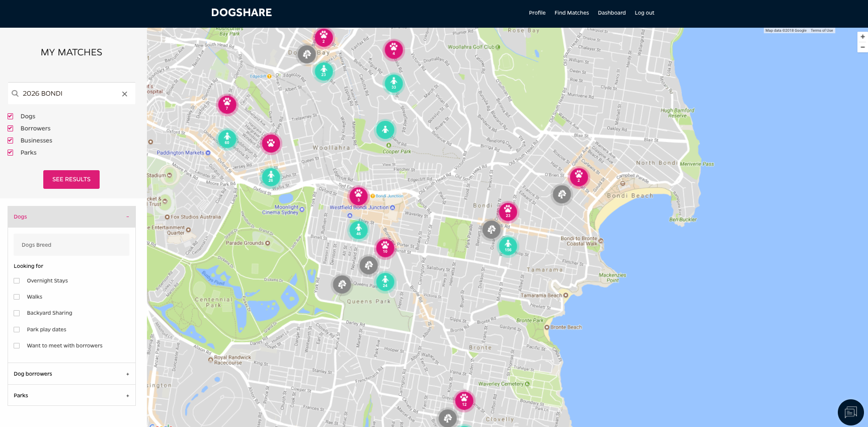Check the Overnight Stays option
This screenshot has height=427, width=868.
[x=17, y=280]
